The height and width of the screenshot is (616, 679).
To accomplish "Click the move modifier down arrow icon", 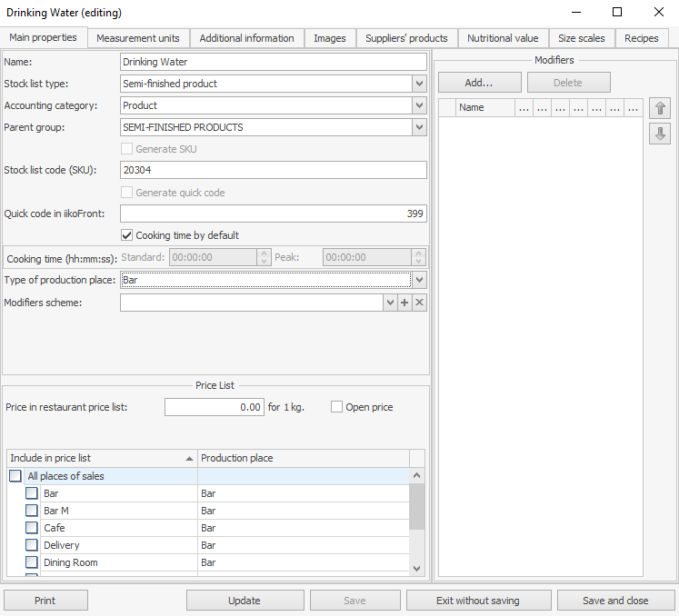I will [x=661, y=134].
